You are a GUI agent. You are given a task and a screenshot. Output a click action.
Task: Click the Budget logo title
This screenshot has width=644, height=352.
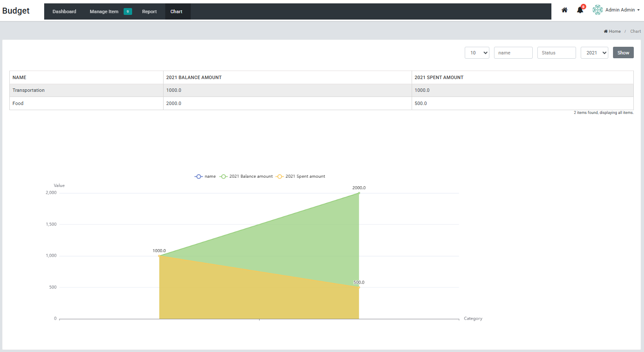(16, 11)
